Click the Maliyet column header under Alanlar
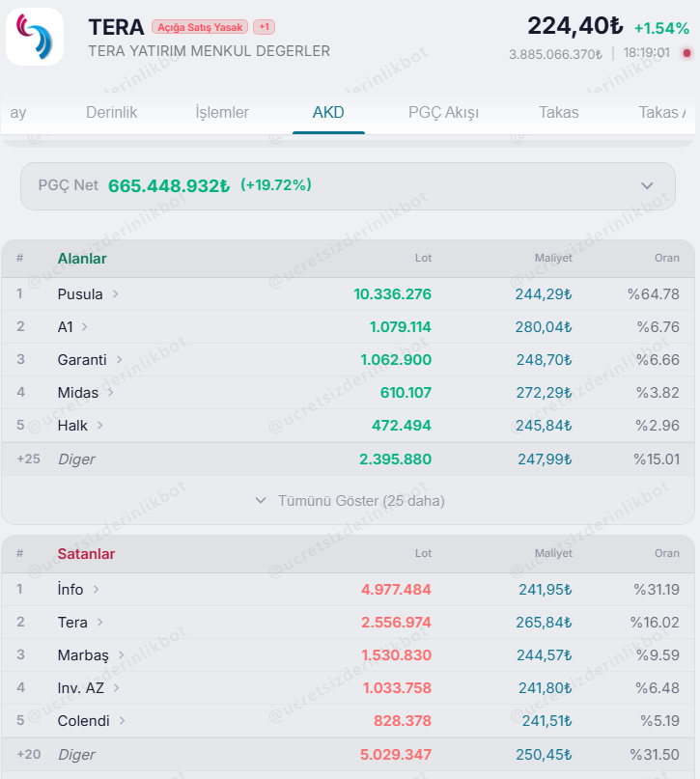 tap(553, 258)
